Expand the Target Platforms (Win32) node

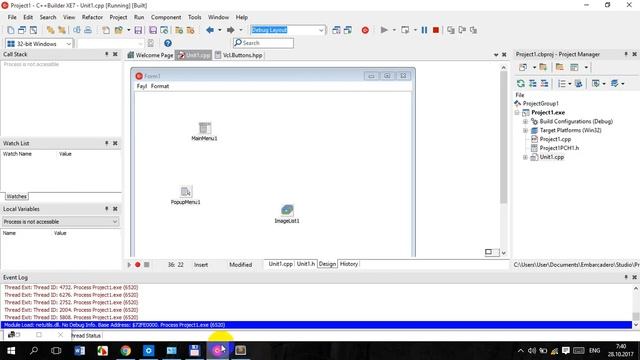[525, 131]
